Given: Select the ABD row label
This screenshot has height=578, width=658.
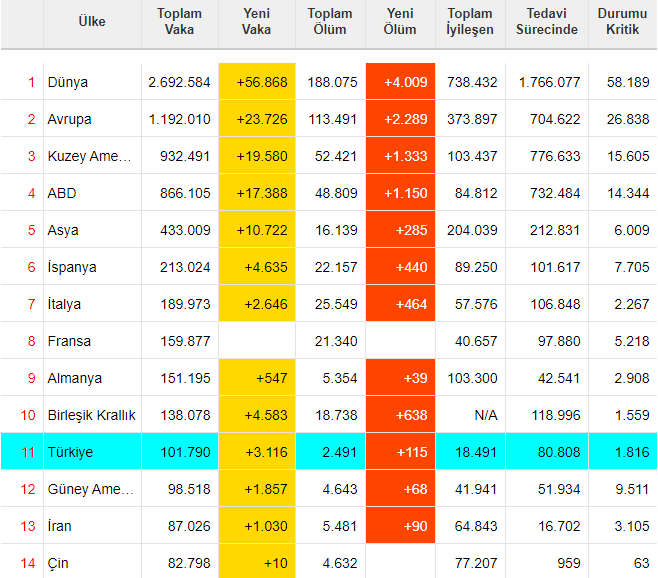Looking at the screenshot, I should [62, 193].
